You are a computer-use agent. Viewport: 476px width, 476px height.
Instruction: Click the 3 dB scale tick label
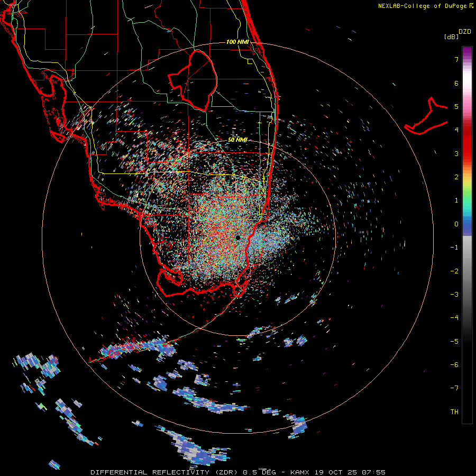pos(456,153)
